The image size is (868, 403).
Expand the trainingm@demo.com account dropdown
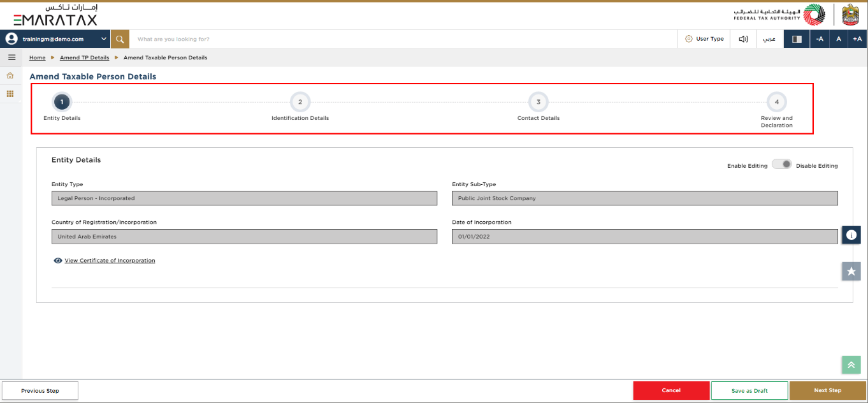tap(104, 39)
